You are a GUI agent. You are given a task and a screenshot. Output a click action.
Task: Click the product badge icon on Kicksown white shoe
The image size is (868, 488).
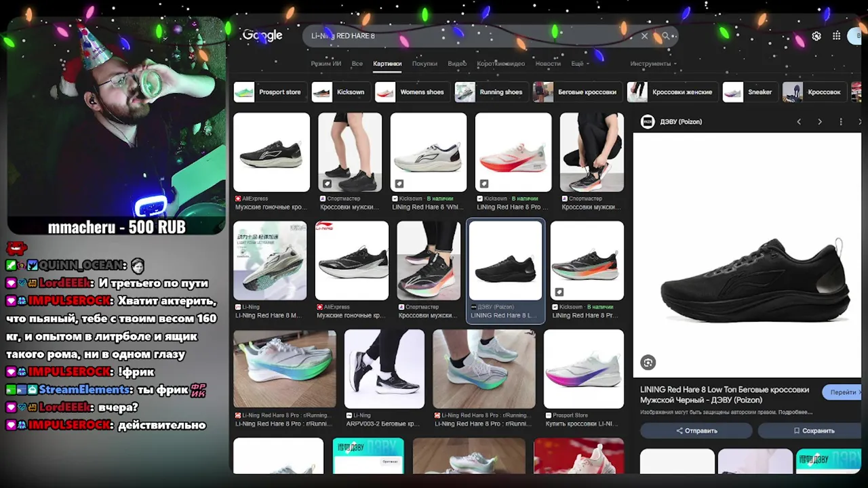tap(399, 184)
